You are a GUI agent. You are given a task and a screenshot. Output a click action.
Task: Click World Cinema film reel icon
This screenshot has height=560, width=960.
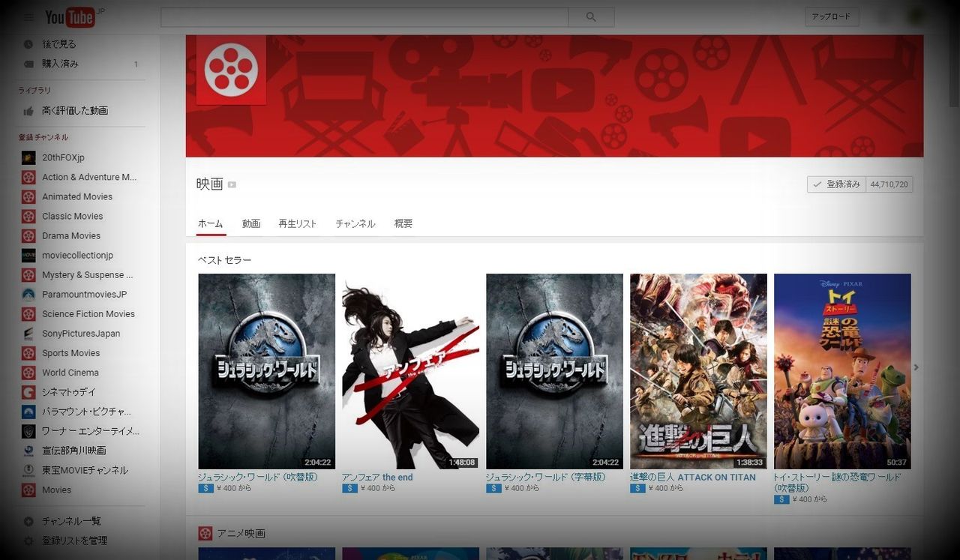[x=28, y=372]
